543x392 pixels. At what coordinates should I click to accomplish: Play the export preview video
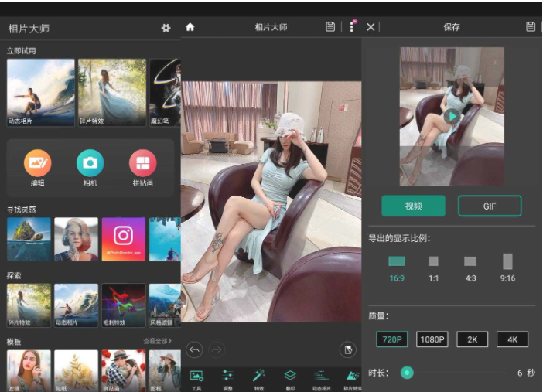[x=452, y=117]
